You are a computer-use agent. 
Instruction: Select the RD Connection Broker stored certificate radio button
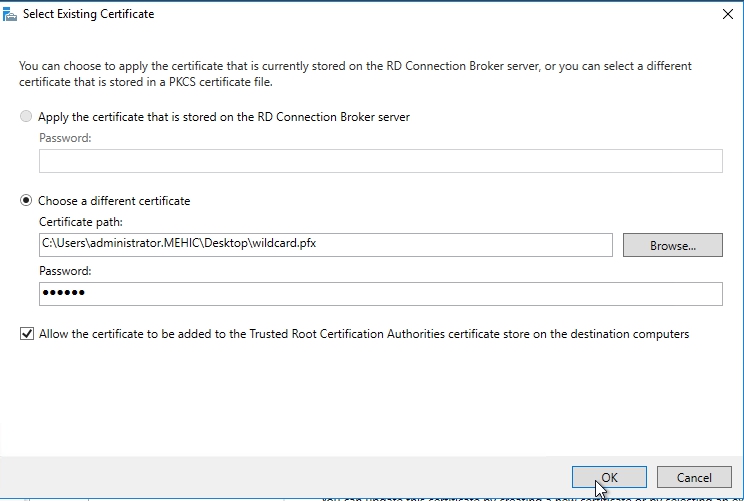26,117
